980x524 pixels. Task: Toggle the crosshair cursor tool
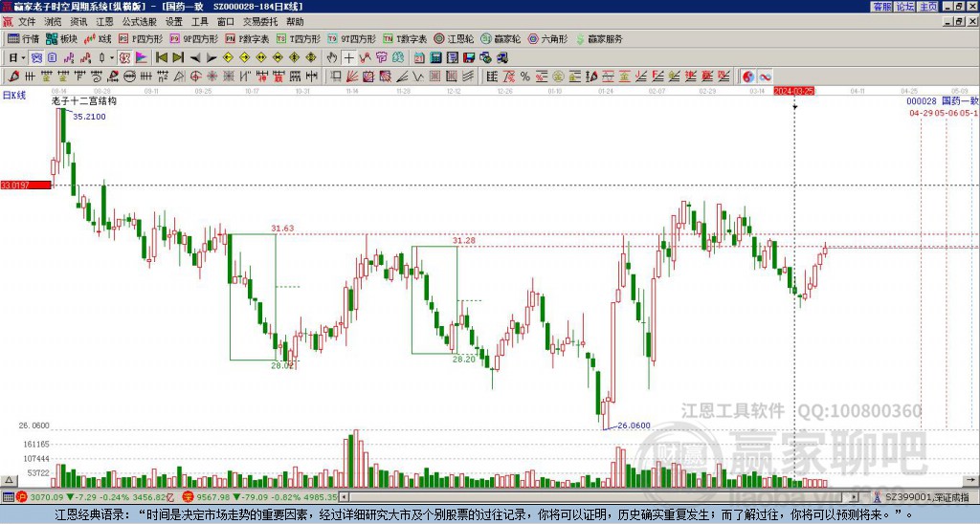[348, 58]
